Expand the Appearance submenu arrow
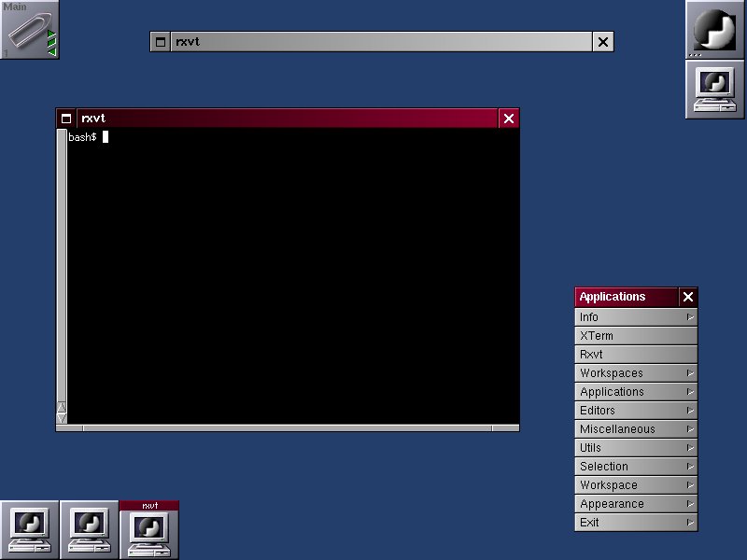Screen dimensions: 747x560 coord(690,503)
